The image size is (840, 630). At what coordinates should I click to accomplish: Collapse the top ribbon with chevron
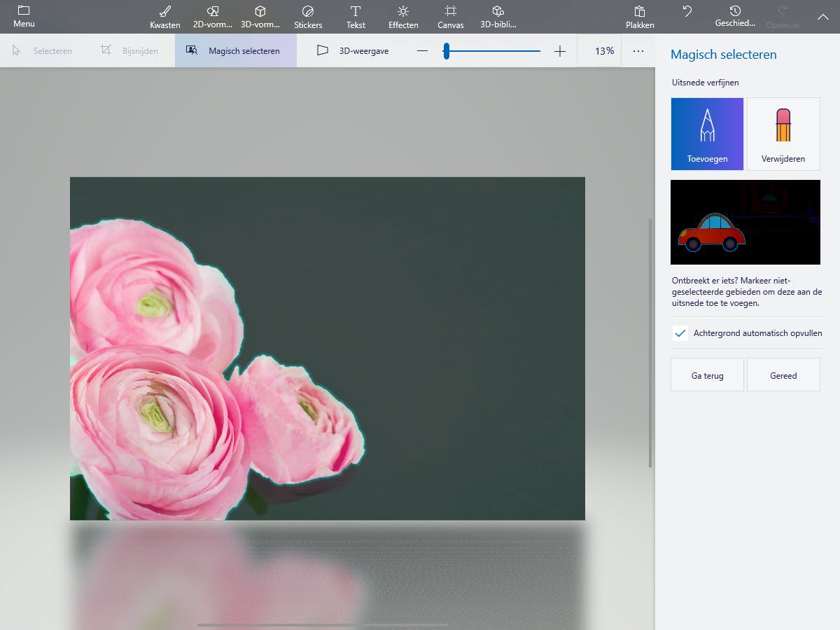822,17
